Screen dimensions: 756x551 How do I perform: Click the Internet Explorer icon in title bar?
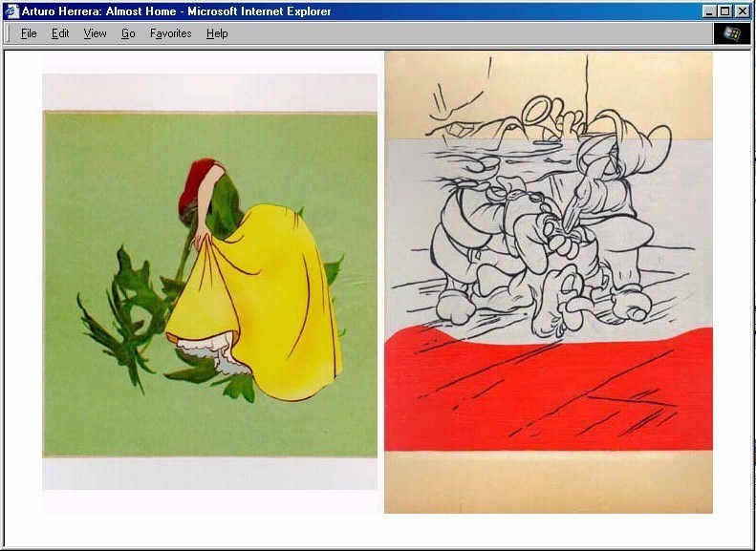point(12,11)
